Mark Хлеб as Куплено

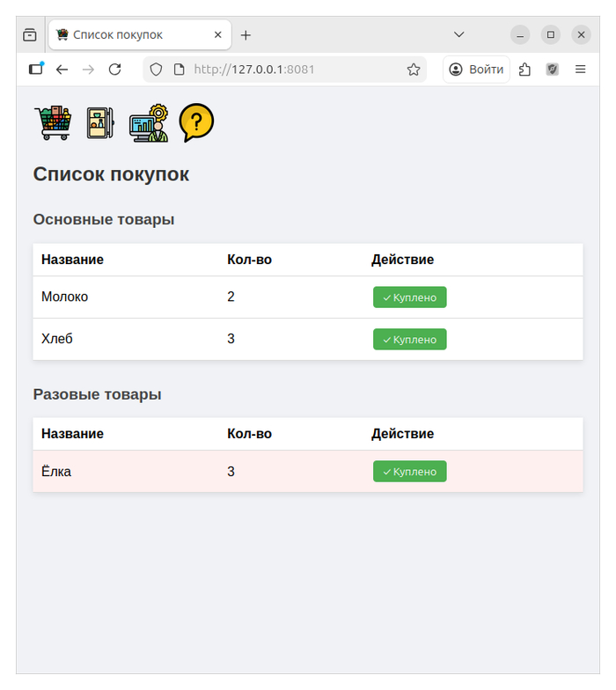click(x=410, y=340)
